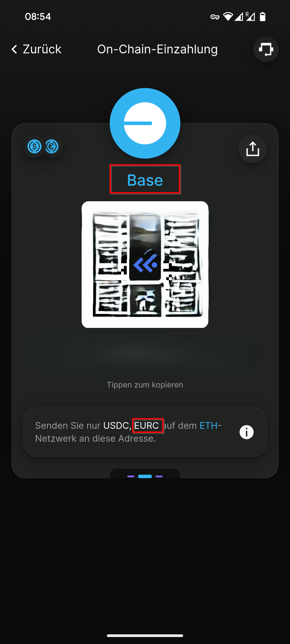Open the info icon in notice
290x644 pixels.
(247, 432)
